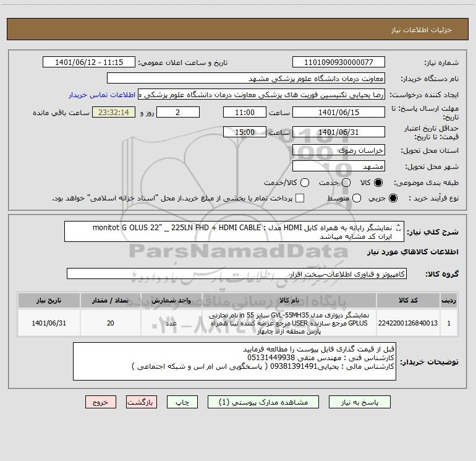Click the واحد شمارش column header
476x461 pixels.
click(x=171, y=300)
